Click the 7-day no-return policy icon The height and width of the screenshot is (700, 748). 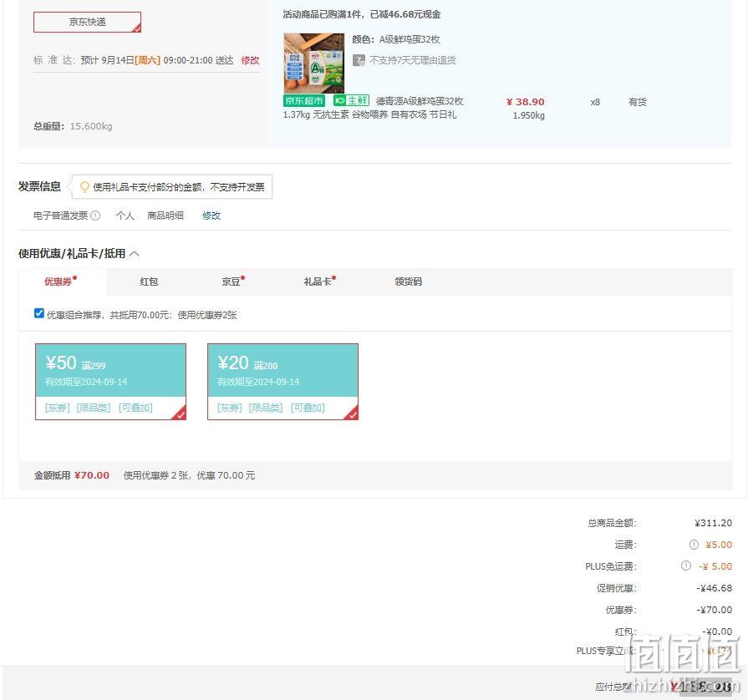coord(359,60)
